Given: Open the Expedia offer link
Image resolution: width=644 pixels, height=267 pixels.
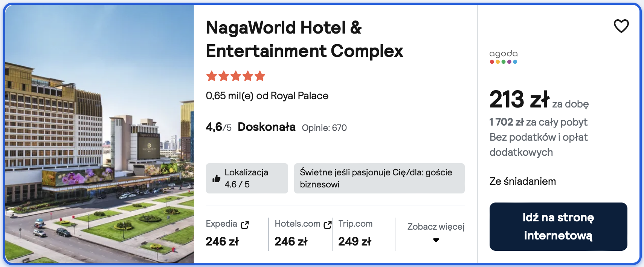Looking at the screenshot, I should pyautogui.click(x=221, y=224).
